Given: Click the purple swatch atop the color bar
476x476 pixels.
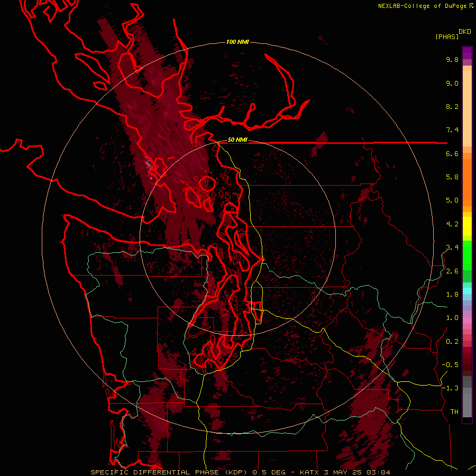Looking at the screenshot, I should click(x=467, y=53).
